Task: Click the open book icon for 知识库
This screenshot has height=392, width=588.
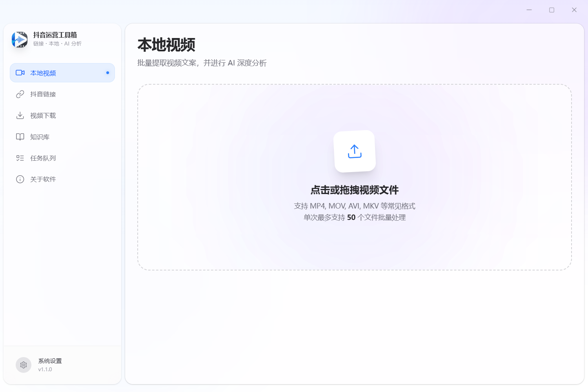Action: tap(20, 137)
